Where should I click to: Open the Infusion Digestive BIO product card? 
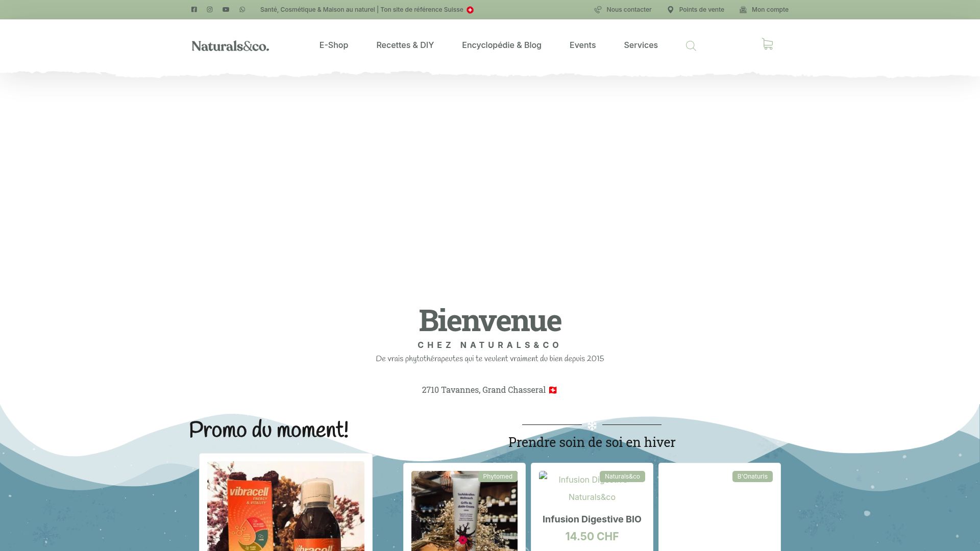(x=592, y=519)
